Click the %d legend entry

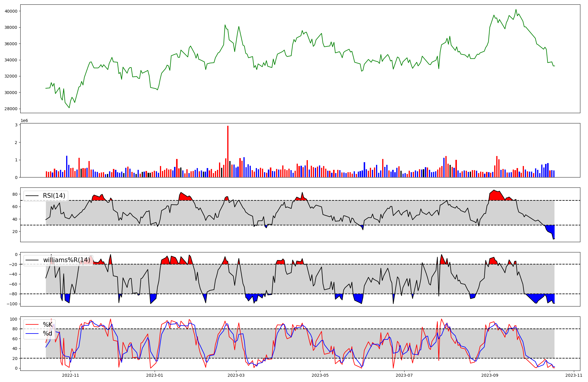tap(48, 334)
